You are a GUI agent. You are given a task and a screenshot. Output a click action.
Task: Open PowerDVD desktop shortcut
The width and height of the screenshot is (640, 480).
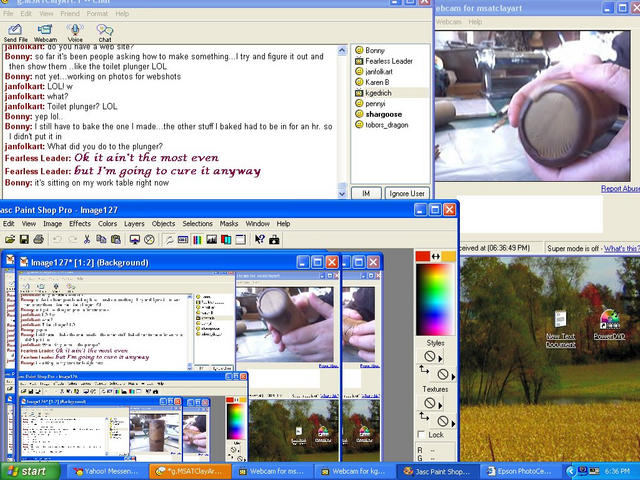click(609, 325)
